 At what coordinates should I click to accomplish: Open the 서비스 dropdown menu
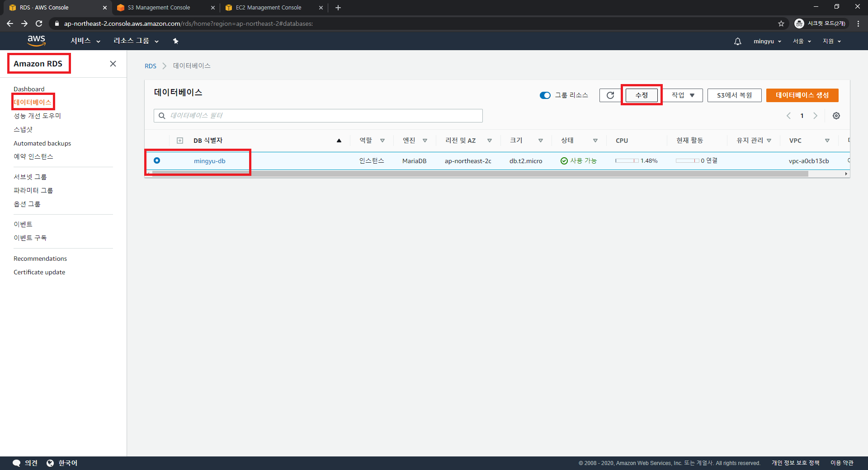pos(85,41)
